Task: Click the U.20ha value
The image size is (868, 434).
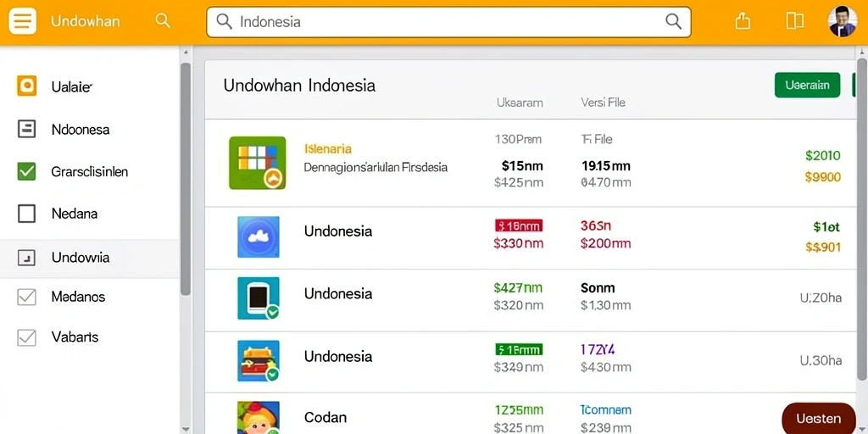Action: pos(821,298)
